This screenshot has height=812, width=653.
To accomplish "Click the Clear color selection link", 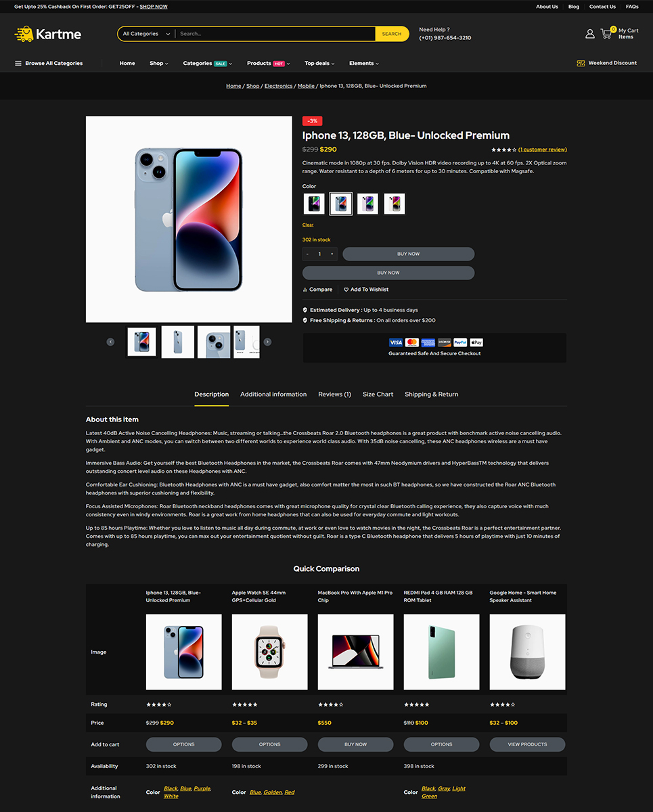I will (x=308, y=225).
